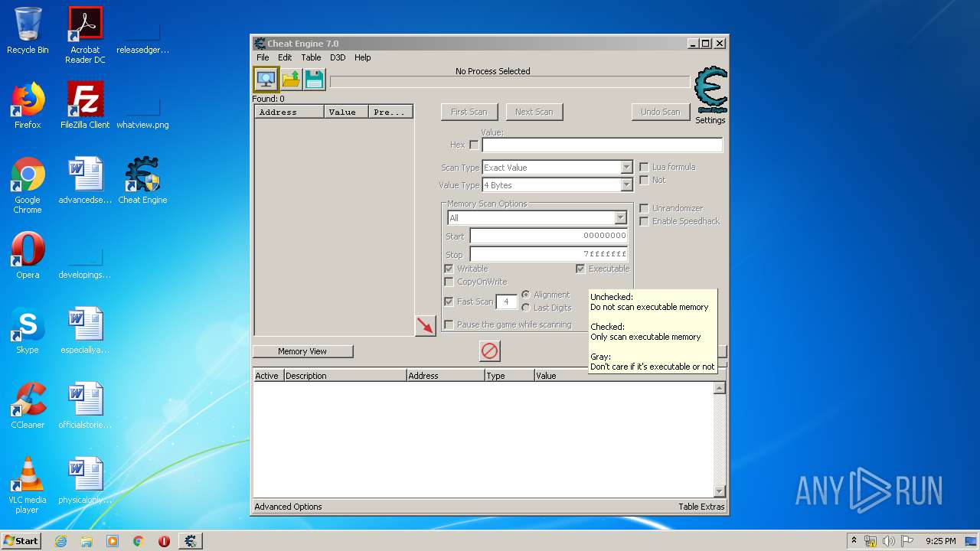Image resolution: width=980 pixels, height=551 pixels.
Task: Open the process list (computer icon)
Action: tap(266, 79)
